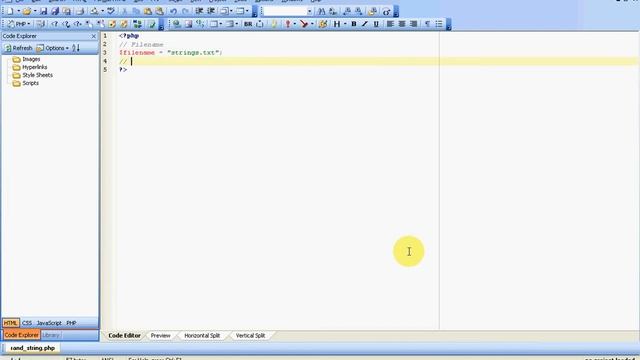Switch Code Explorer to the PHP tab
The width and height of the screenshot is (640, 360).
point(71,323)
